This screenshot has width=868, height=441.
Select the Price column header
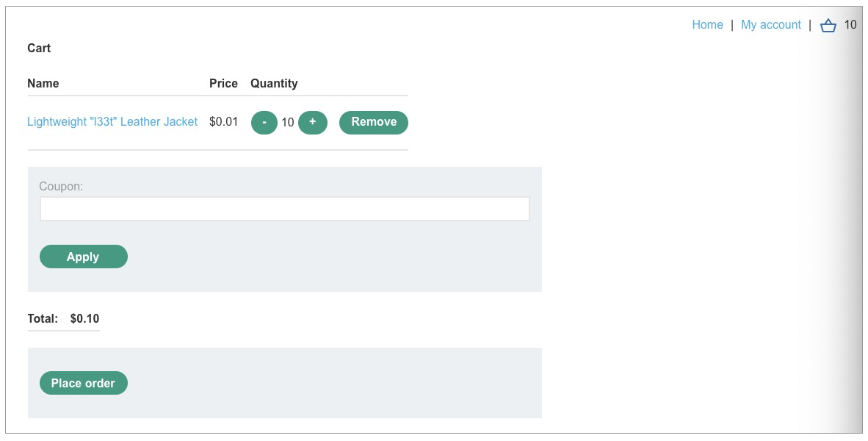(x=223, y=84)
